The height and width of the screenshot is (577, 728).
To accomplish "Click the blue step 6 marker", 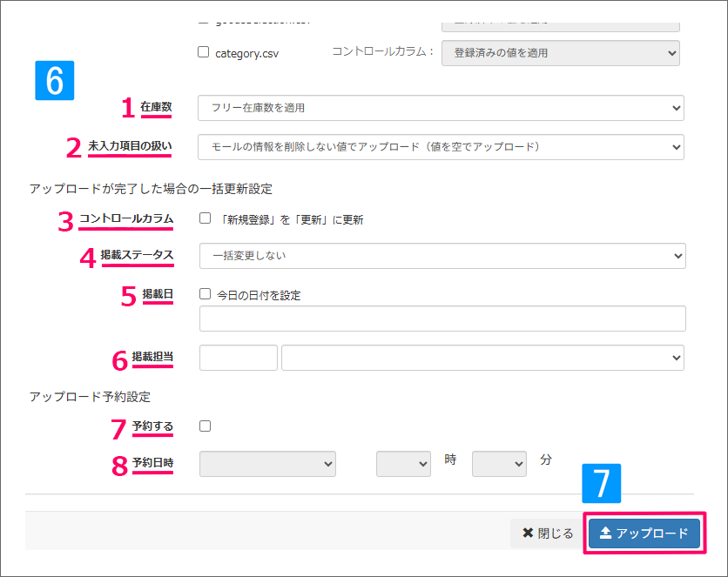I will 55,80.
